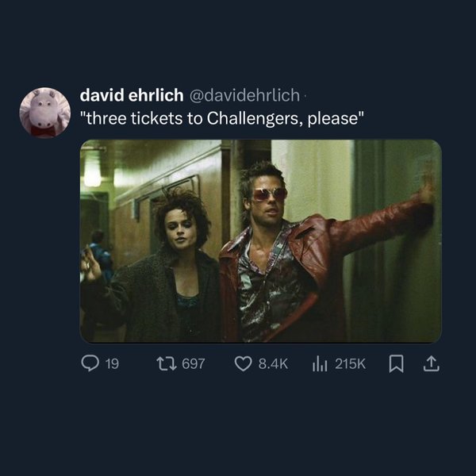Click the 215K views count
476x476 pixels.
click(x=351, y=363)
